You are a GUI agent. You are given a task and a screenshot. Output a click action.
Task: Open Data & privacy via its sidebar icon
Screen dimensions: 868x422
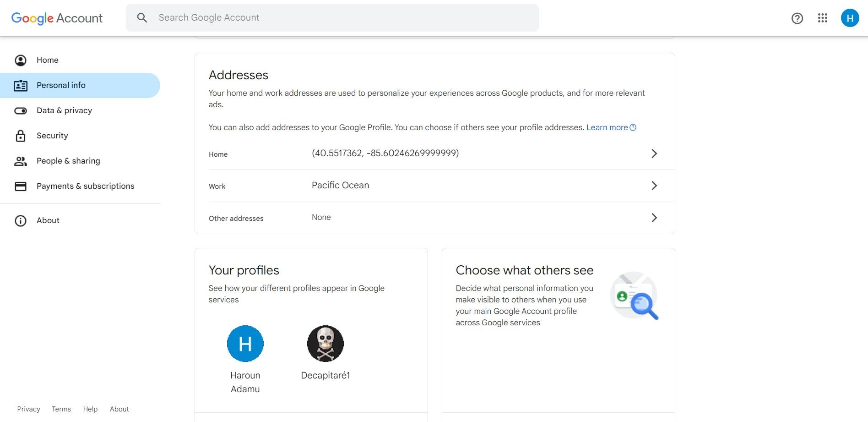click(x=20, y=110)
